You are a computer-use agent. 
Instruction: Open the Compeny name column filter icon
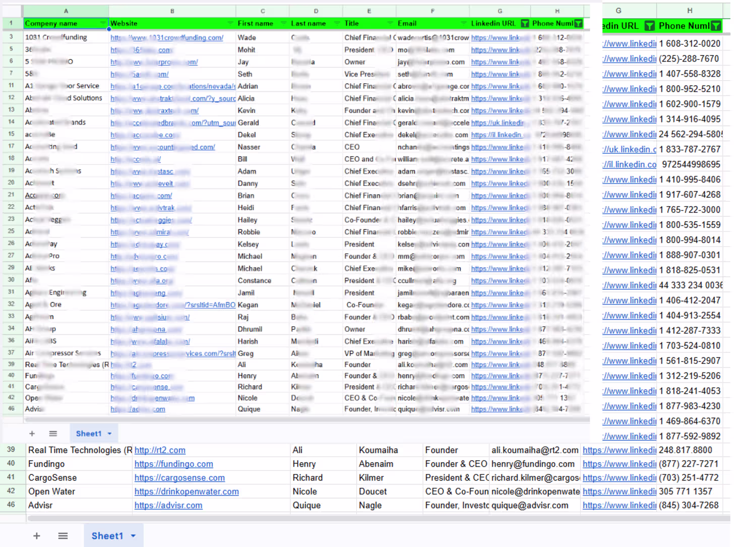103,23
